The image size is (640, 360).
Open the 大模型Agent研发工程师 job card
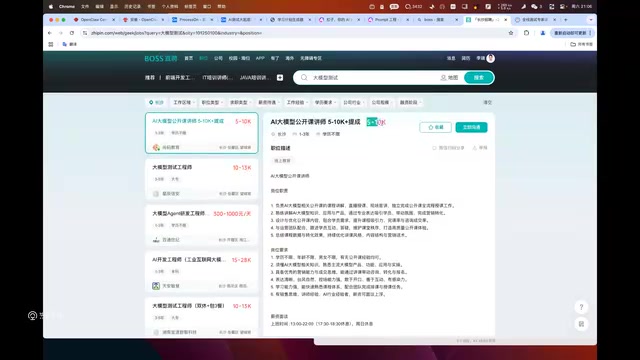(x=202, y=226)
